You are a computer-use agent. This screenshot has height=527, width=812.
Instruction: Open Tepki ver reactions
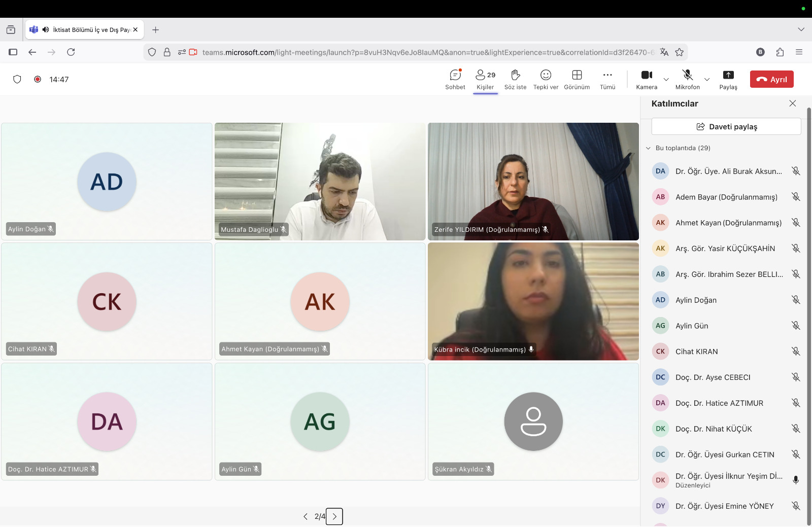tap(546, 79)
